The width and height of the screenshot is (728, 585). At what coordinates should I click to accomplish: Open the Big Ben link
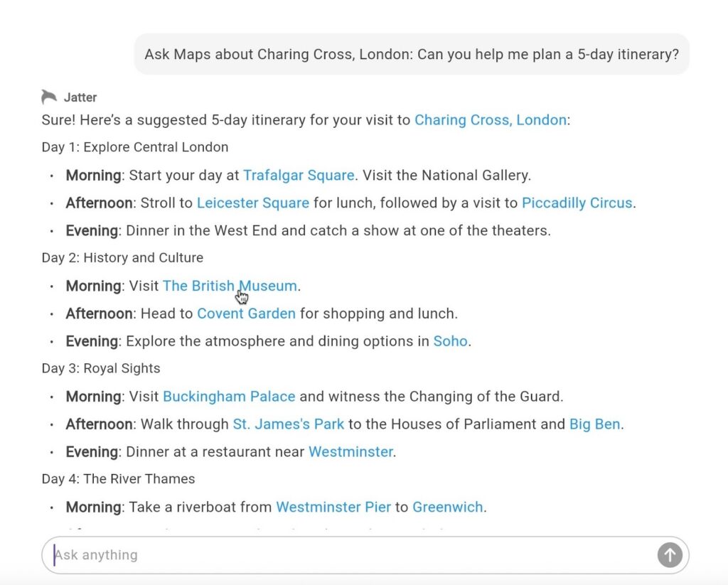595,424
